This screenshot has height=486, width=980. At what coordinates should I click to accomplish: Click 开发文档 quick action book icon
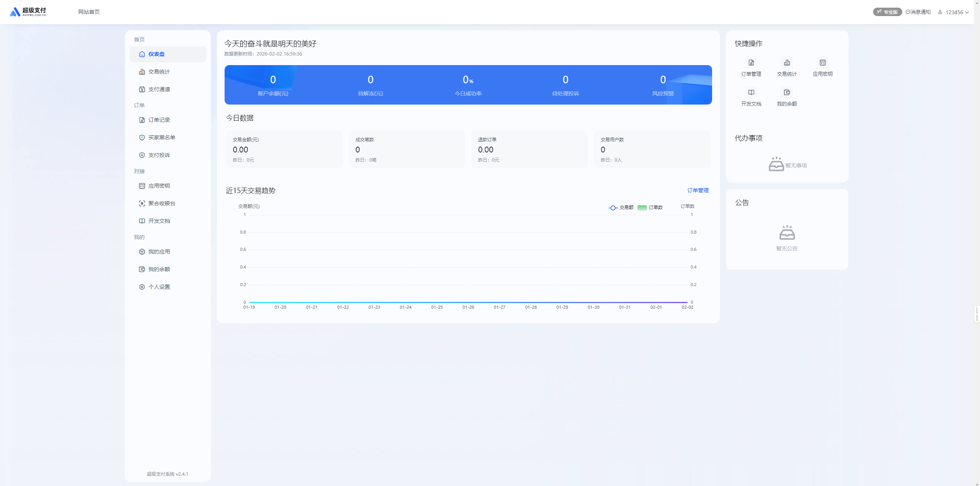(751, 93)
